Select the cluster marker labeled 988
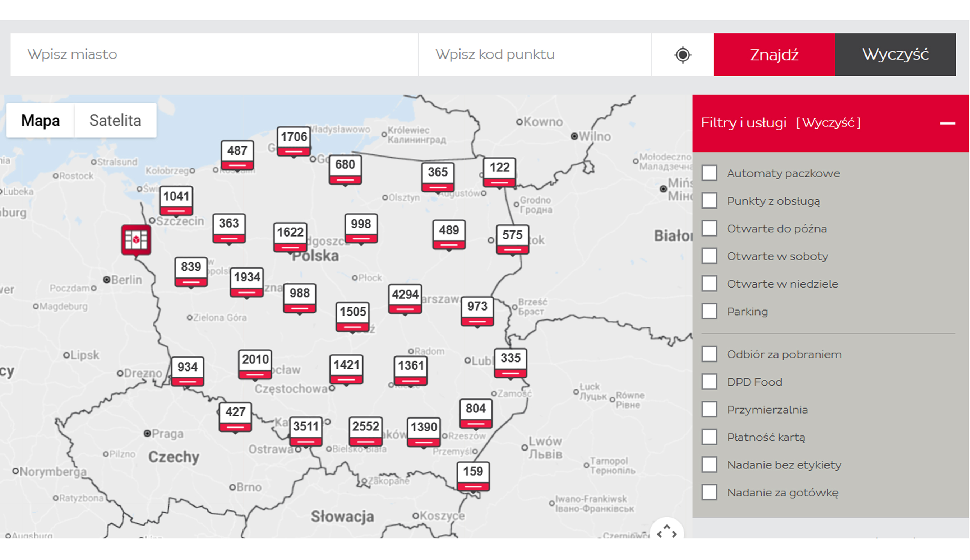The height and width of the screenshot is (560, 970). [x=300, y=298]
